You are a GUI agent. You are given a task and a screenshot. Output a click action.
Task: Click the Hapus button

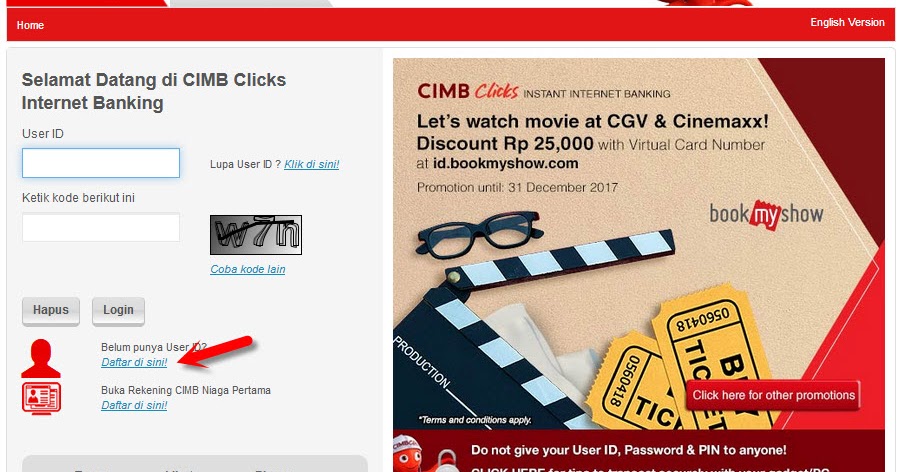50,311
